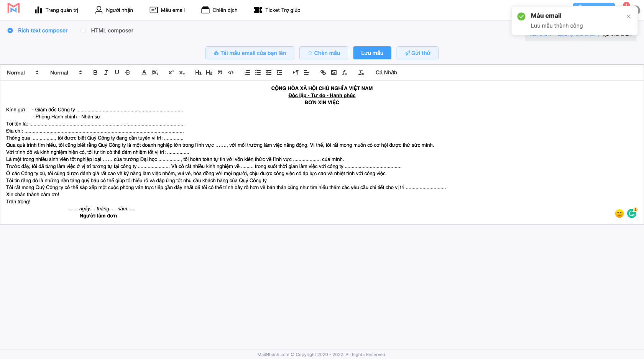This screenshot has height=359, width=644.
Task: Open the Chiến dịch menu
Action: tap(219, 10)
